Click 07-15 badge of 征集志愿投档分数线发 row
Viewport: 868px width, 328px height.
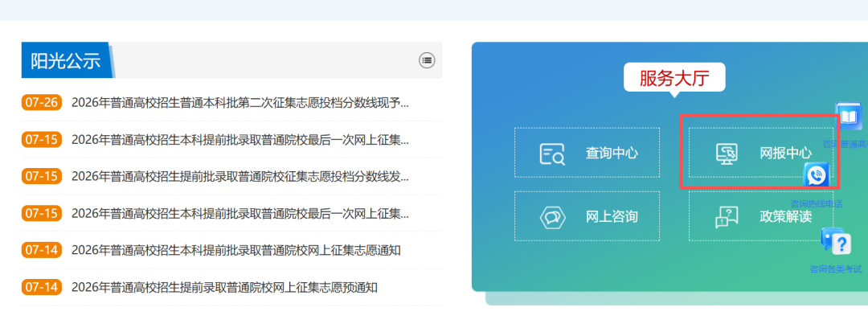[42, 176]
